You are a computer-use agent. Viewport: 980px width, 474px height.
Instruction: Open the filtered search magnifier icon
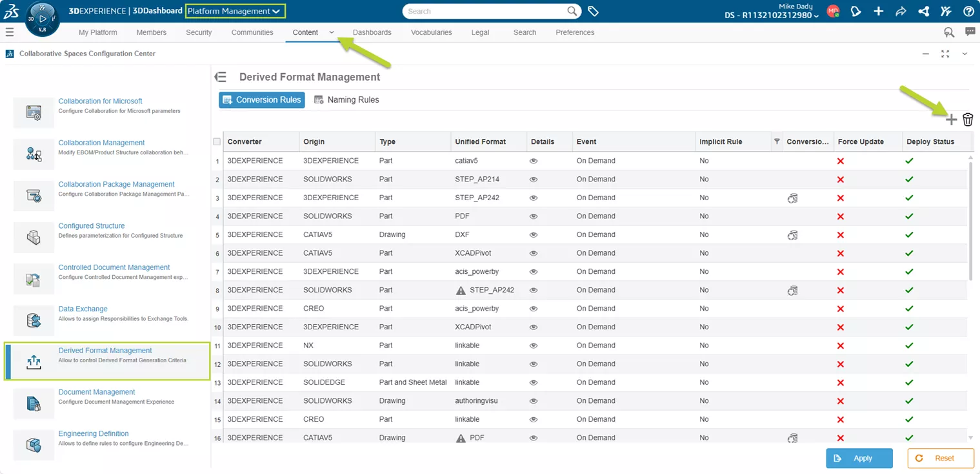[x=948, y=32]
